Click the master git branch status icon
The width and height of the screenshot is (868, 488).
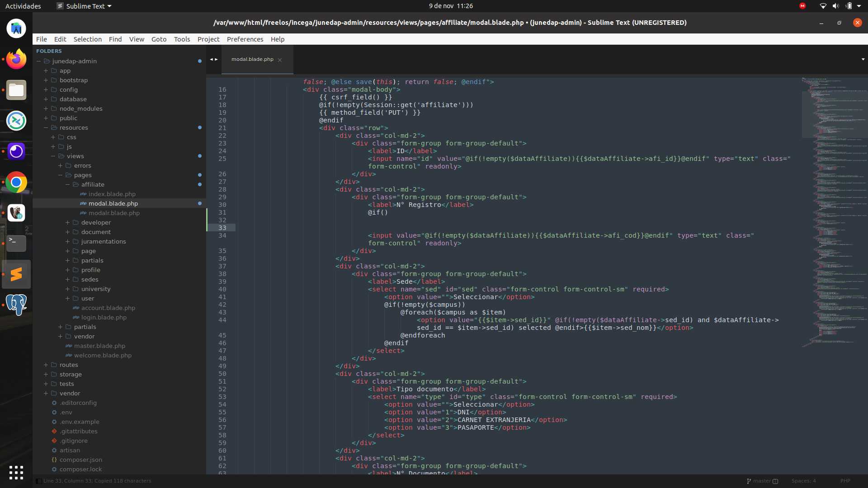749,481
